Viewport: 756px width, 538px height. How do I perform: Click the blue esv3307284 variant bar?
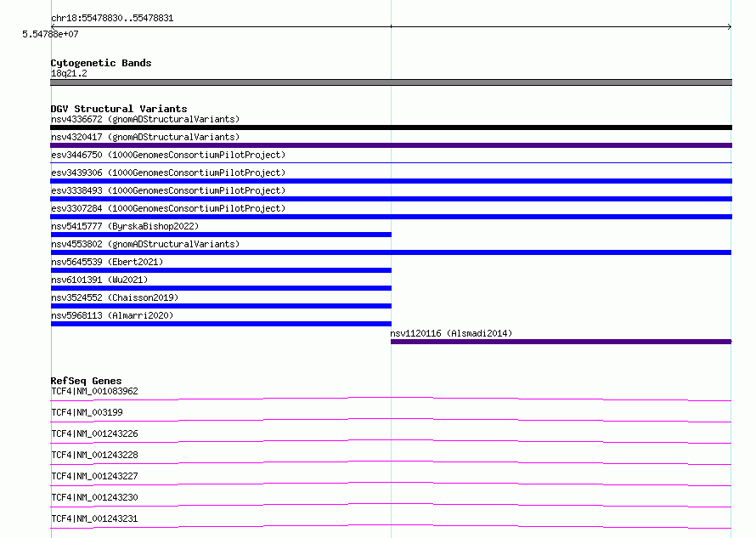point(391,217)
